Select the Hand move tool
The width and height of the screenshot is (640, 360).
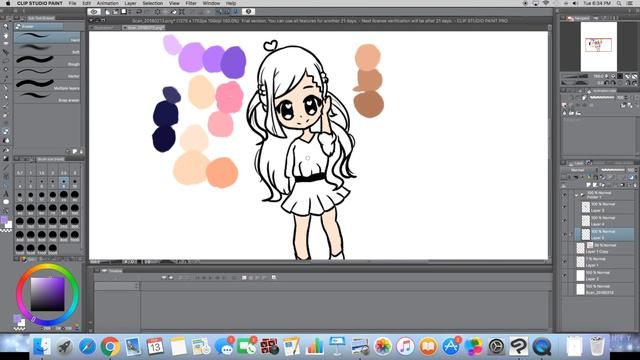(6, 36)
